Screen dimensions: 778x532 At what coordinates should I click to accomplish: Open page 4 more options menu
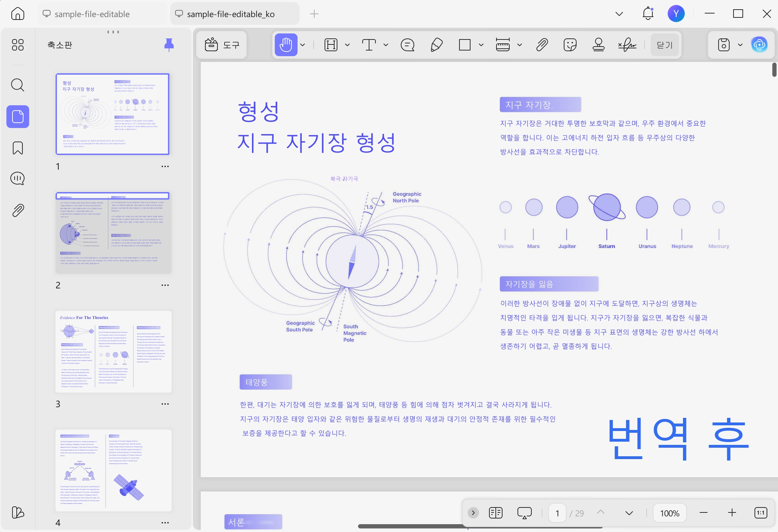coord(165,523)
